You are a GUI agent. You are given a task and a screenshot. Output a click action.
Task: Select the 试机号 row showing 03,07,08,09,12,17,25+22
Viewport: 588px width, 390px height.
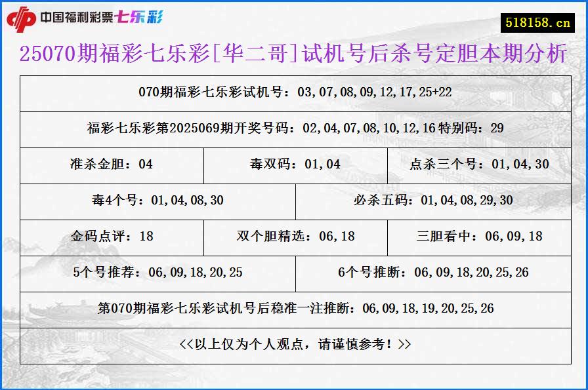294,92
